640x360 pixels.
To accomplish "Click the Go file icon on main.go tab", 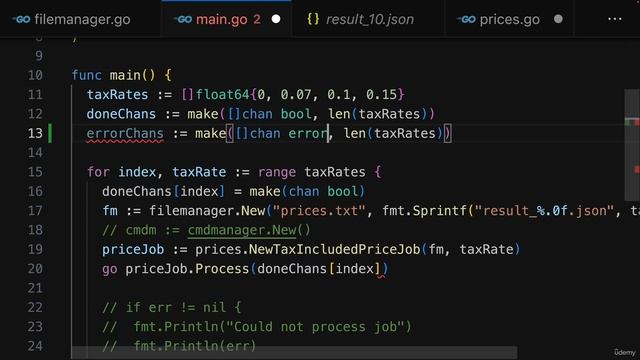I will coord(182,20).
